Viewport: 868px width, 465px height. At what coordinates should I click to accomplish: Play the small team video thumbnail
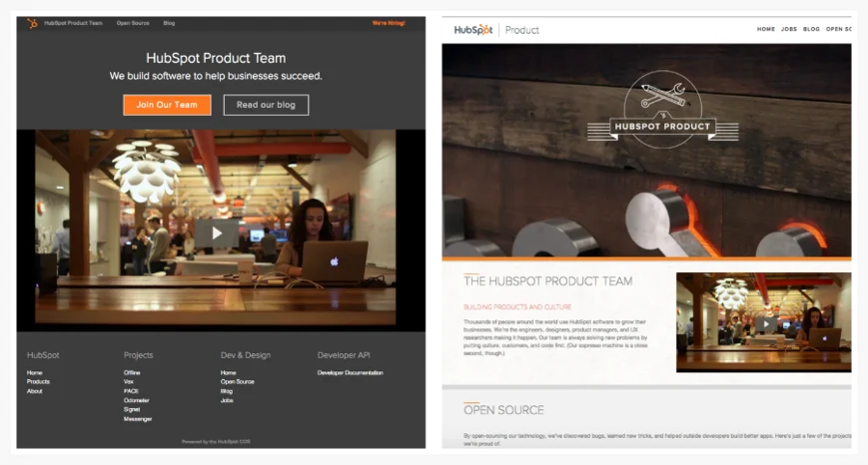pos(766,324)
